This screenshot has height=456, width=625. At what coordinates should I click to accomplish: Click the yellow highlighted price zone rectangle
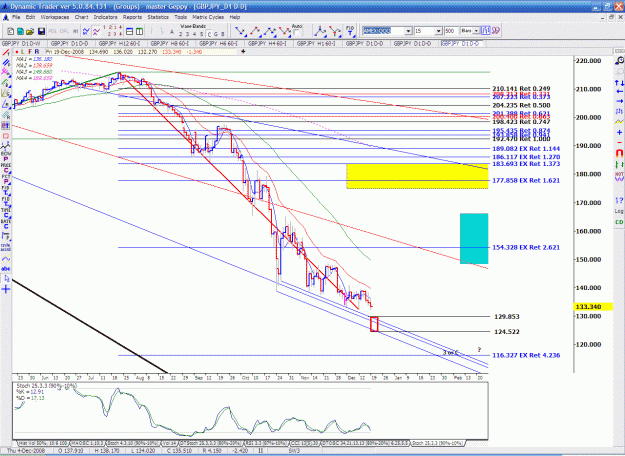click(x=417, y=176)
